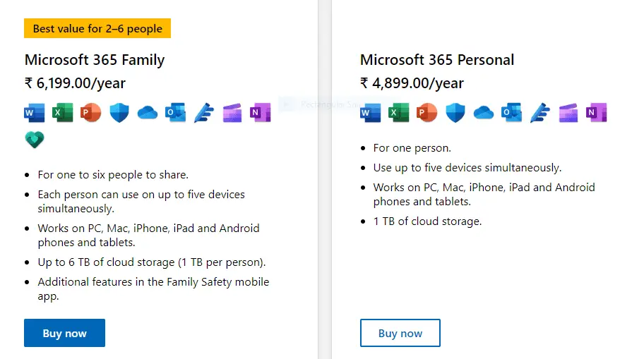Click the Best value for 2–6 people badge
The width and height of the screenshot is (644, 359).
tap(97, 28)
